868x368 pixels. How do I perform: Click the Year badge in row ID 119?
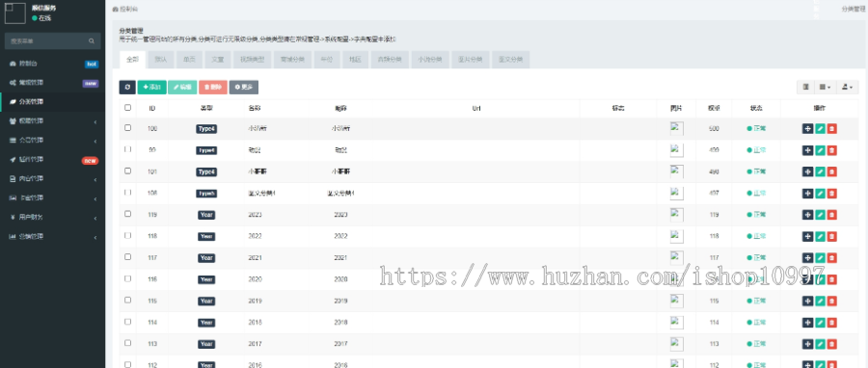point(206,215)
